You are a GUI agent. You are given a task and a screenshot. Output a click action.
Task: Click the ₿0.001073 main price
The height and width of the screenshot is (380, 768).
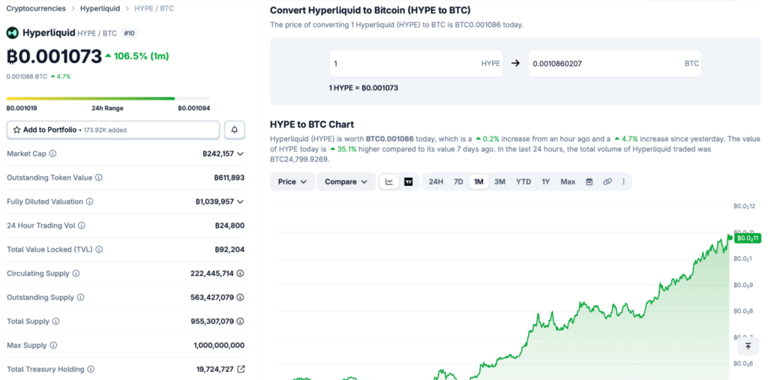(x=54, y=57)
